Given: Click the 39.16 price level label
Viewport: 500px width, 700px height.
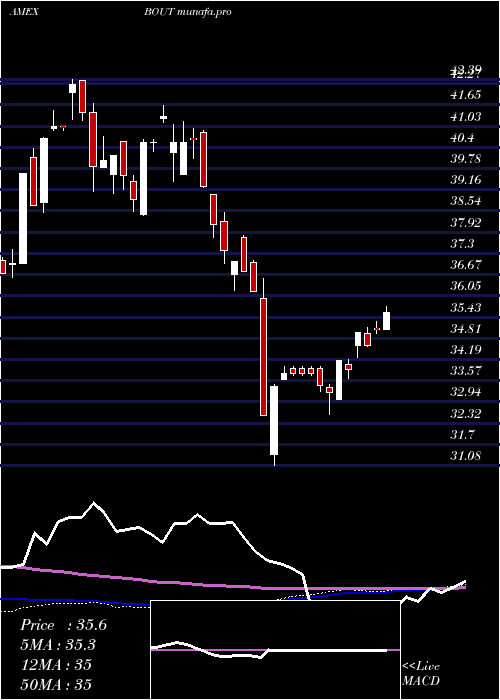Looking at the screenshot, I should (466, 179).
